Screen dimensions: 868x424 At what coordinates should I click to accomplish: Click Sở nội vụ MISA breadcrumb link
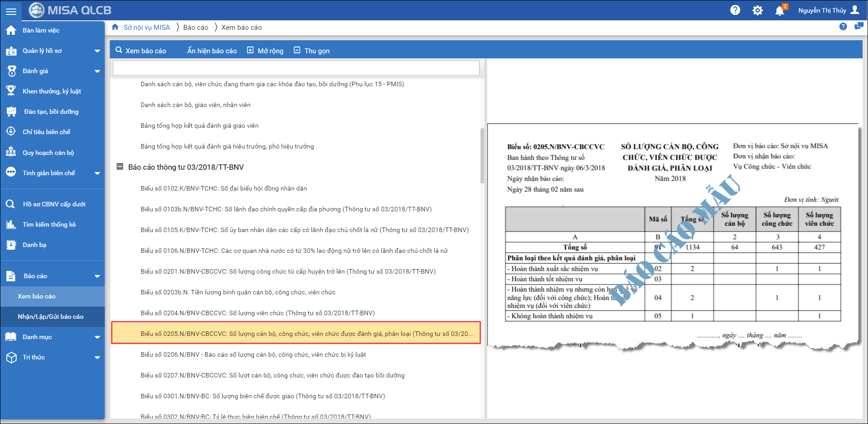147,28
